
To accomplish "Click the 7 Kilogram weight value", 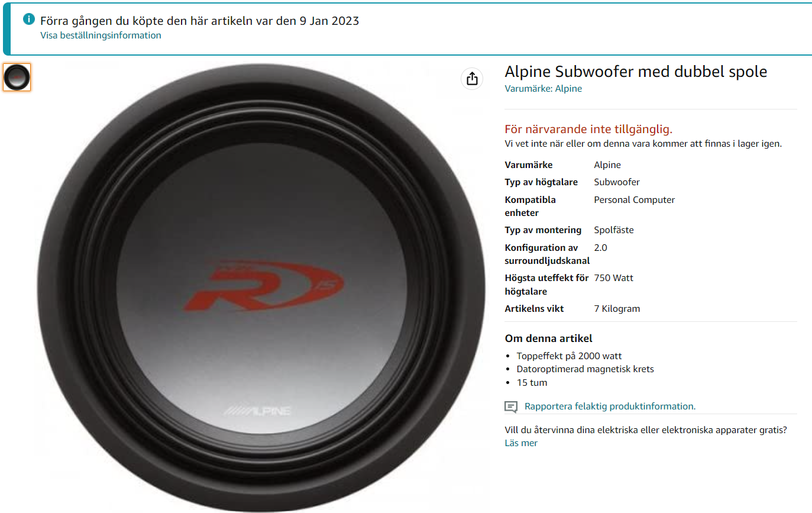I will click(x=617, y=309).
